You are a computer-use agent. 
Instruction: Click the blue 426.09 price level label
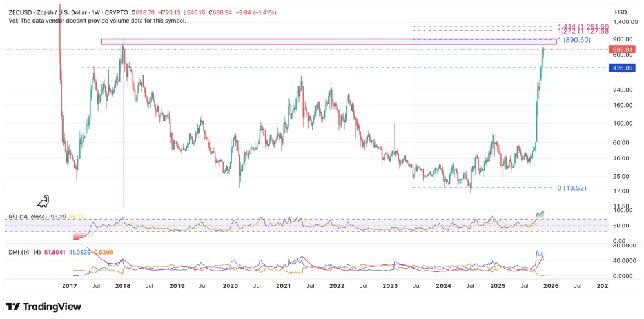(x=622, y=68)
